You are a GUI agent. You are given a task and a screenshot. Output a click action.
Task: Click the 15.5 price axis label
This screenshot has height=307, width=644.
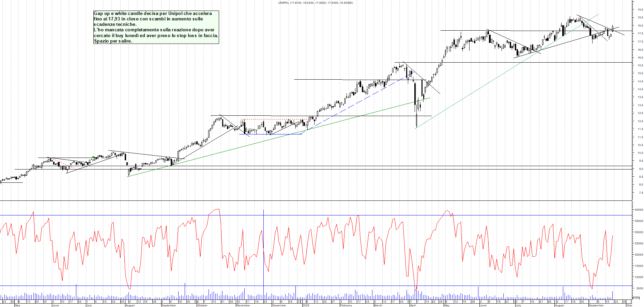640,65
